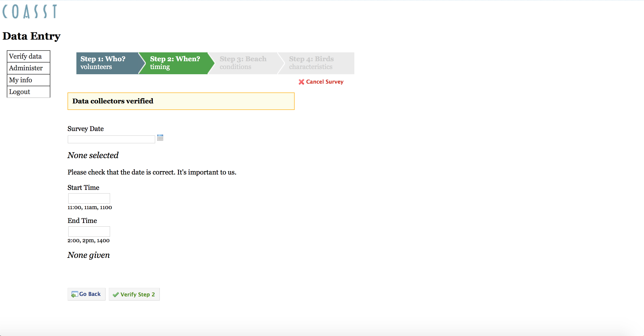
Task: Click the Data Entry heading
Action: tap(32, 36)
